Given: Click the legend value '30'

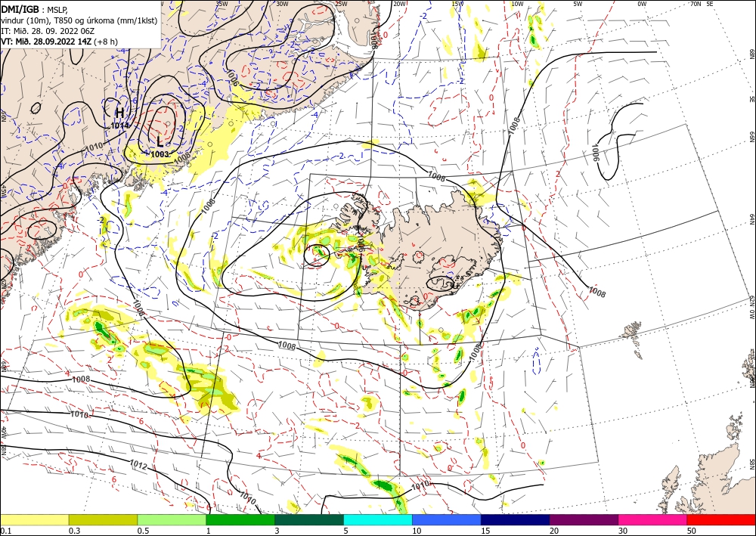Looking at the screenshot, I should (x=622, y=531).
